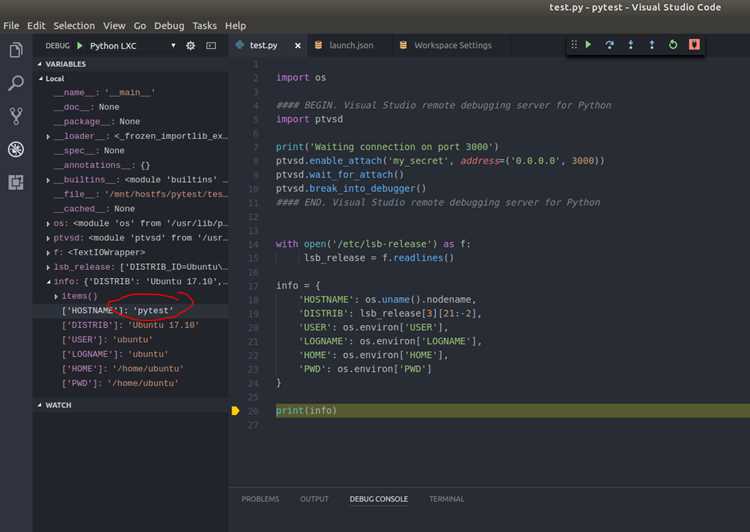Click the highlighted print(info) code line

pyautogui.click(x=512, y=410)
